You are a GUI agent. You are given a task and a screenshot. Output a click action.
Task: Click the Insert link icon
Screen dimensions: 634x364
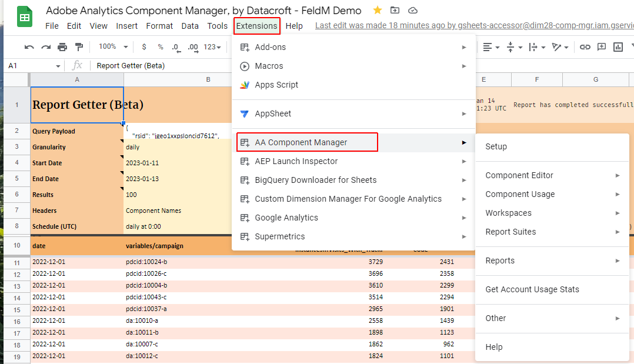pos(585,47)
